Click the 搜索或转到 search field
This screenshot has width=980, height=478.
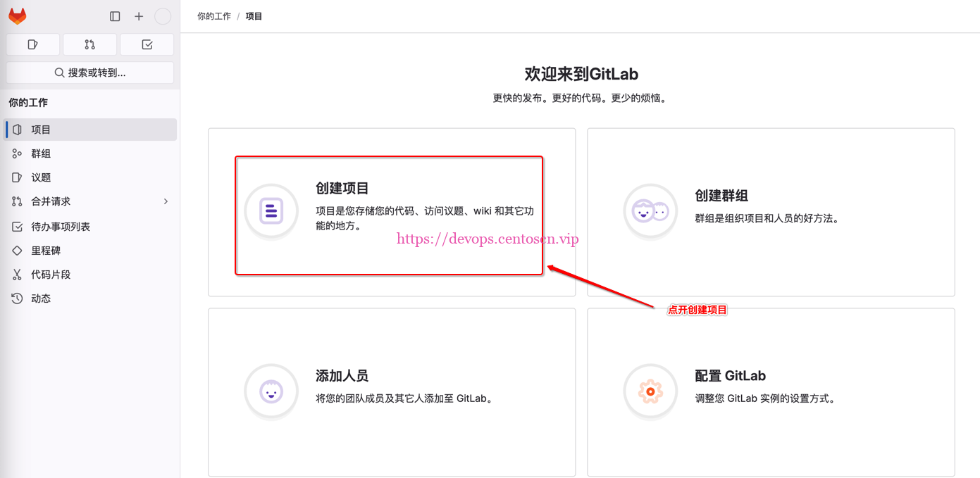tap(90, 73)
